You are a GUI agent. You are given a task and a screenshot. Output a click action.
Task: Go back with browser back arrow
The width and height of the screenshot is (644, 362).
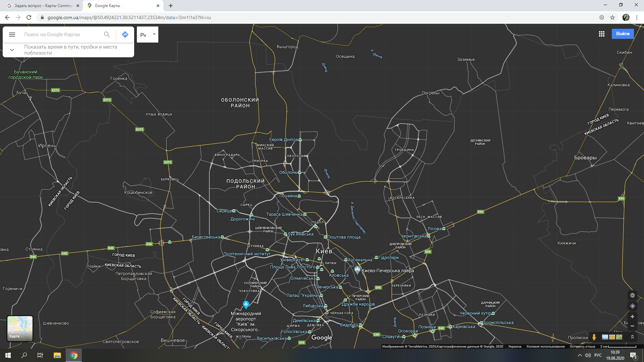point(7,17)
